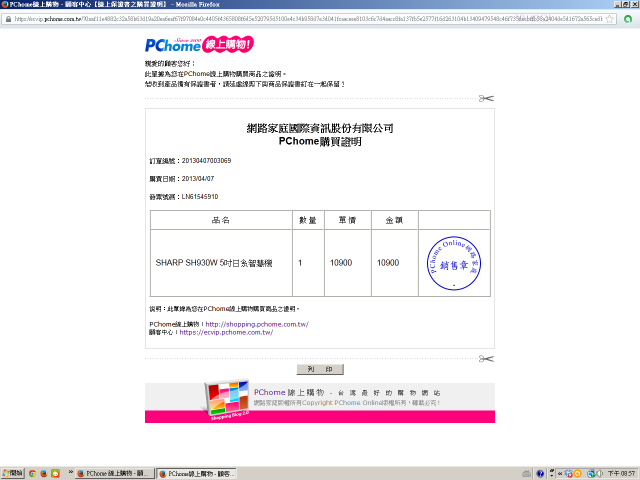Click the grey printer-like taskbar icon

coord(527,473)
